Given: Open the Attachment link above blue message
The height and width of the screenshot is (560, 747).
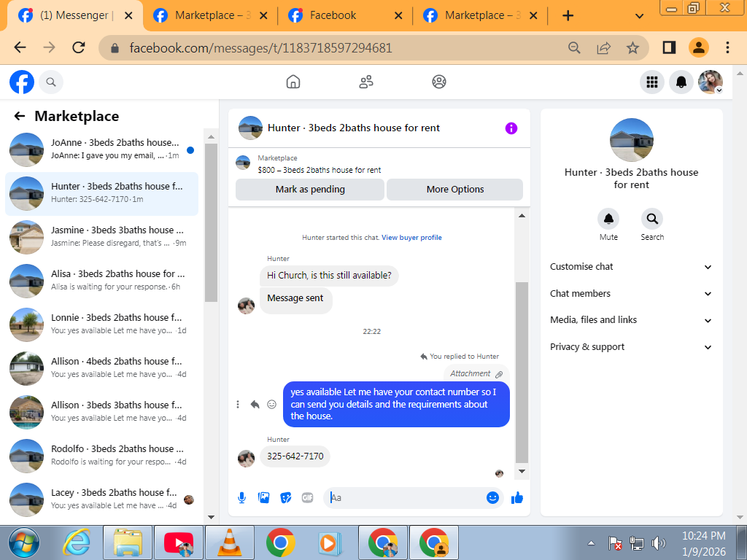Looking at the screenshot, I should pyautogui.click(x=476, y=374).
